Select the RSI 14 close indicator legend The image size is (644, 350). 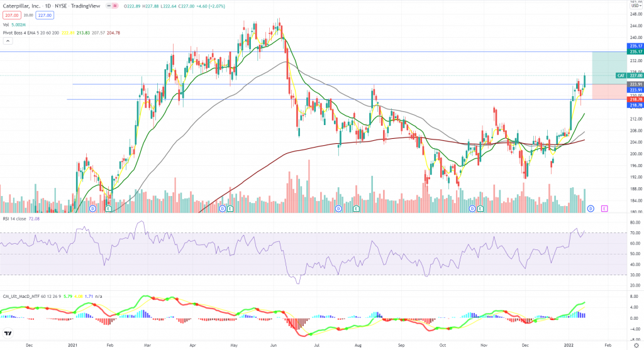[x=14, y=219]
